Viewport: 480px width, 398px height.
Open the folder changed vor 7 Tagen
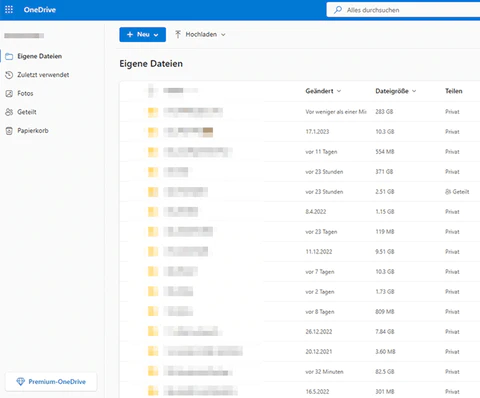point(181,272)
